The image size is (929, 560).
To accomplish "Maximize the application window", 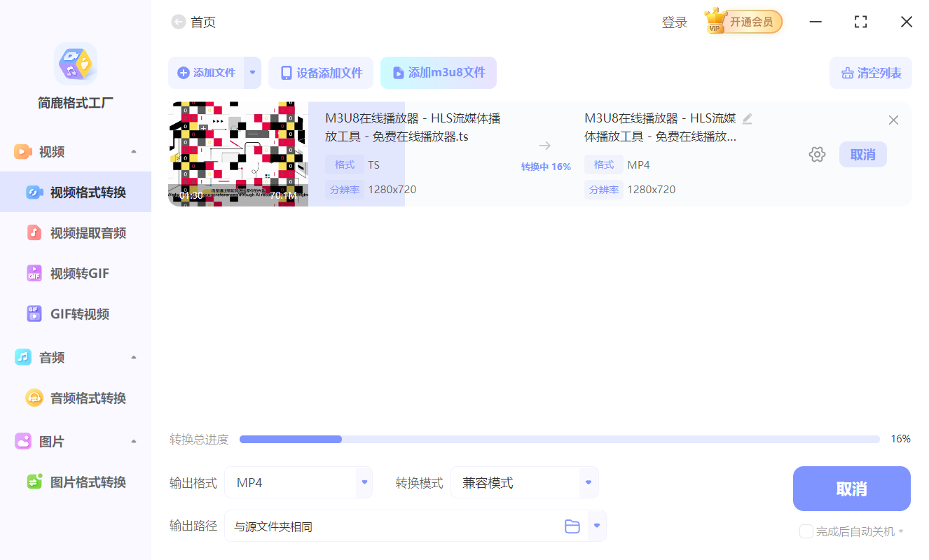I will [x=861, y=22].
